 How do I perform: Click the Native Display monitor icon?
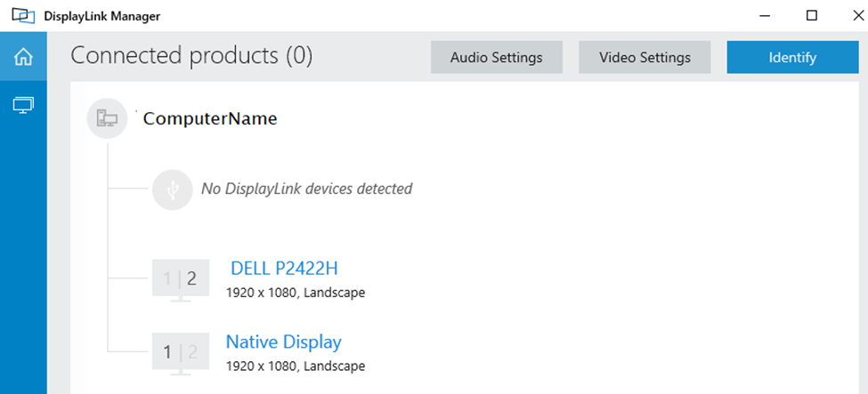181,353
